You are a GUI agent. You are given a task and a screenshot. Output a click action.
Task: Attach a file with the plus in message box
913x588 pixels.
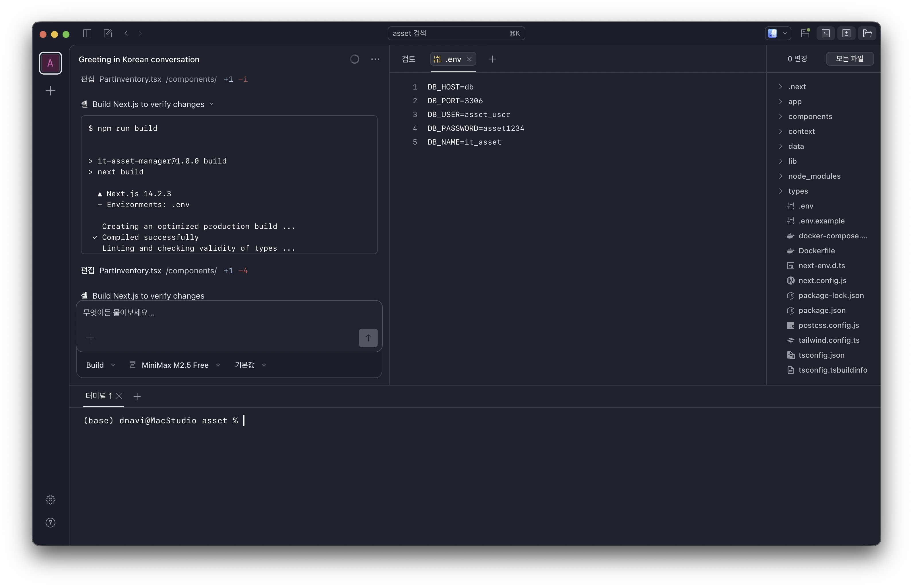[90, 338]
